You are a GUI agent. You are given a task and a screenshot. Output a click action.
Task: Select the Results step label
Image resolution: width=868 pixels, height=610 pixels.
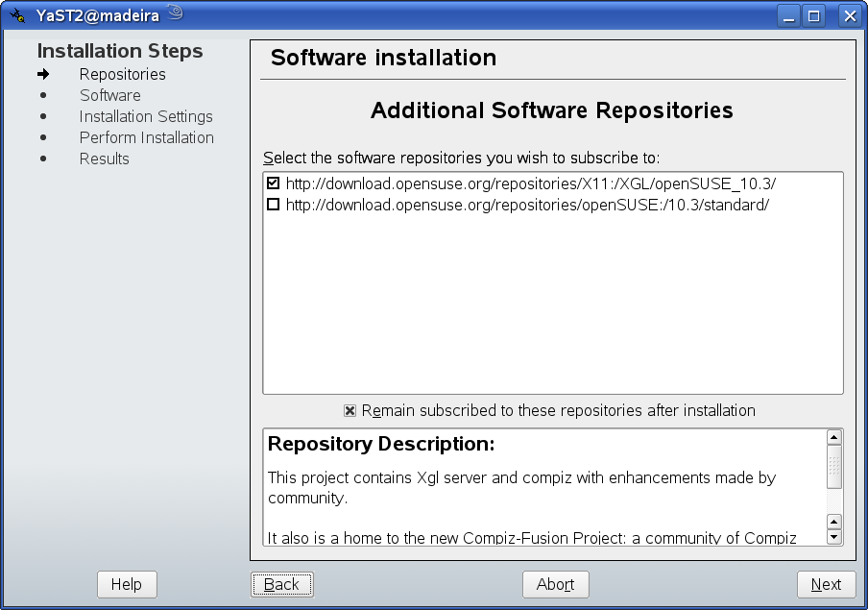(104, 159)
